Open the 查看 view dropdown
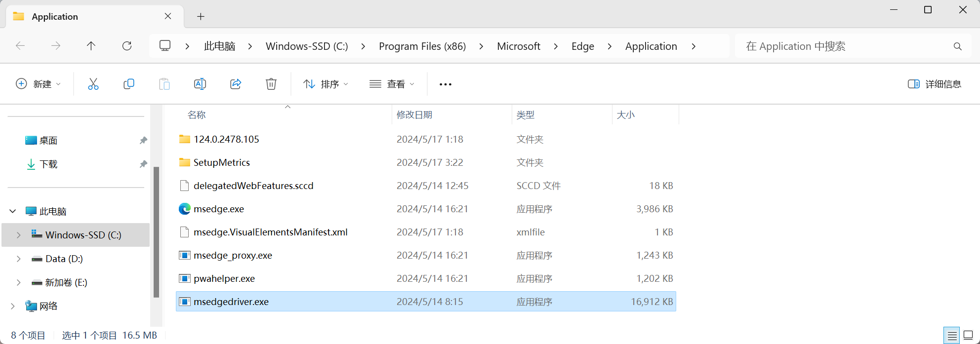The height and width of the screenshot is (344, 980). [392, 84]
